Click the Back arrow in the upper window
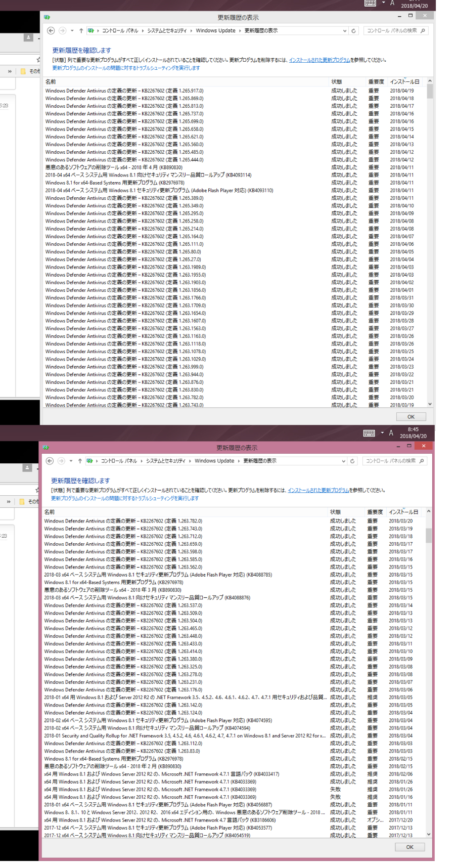This screenshot has width=456, height=868. click(51, 31)
